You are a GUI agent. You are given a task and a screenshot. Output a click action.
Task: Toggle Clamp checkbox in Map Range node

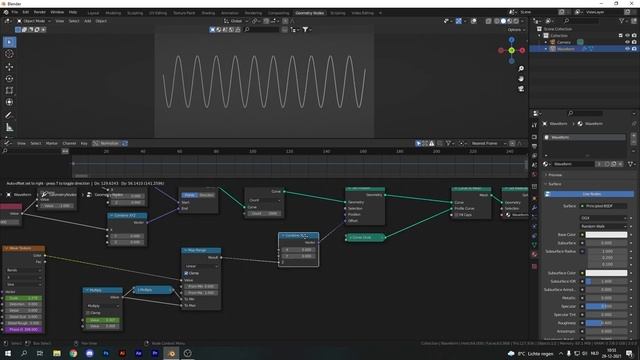(x=186, y=273)
